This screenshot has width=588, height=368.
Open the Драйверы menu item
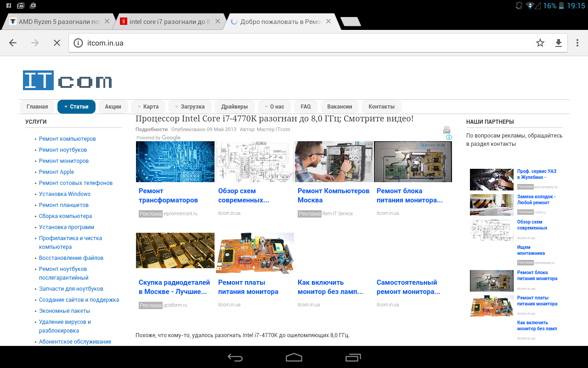click(234, 107)
